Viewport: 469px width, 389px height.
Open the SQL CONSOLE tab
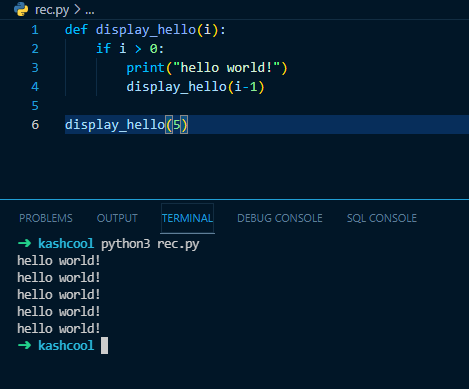382,218
